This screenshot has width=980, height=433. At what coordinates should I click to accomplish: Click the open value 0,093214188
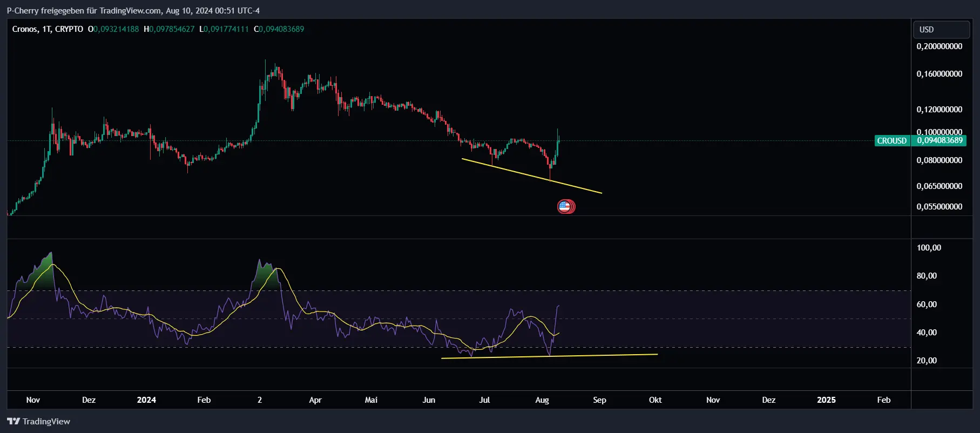pos(116,29)
